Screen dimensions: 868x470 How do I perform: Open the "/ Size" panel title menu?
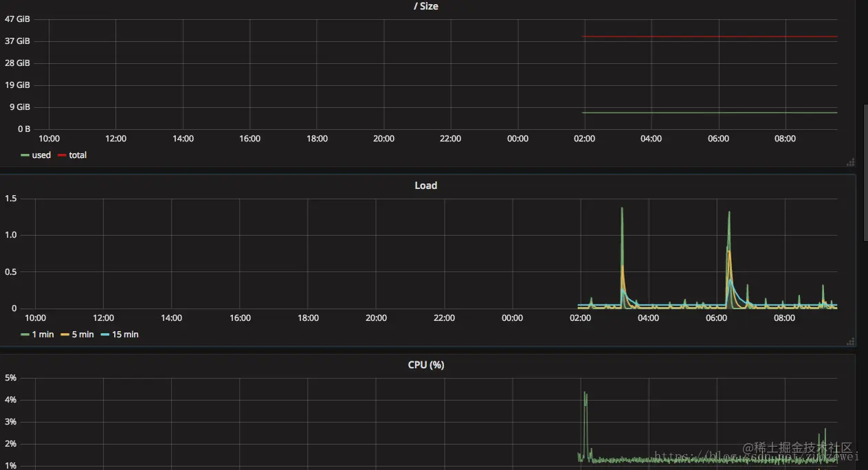click(x=425, y=6)
